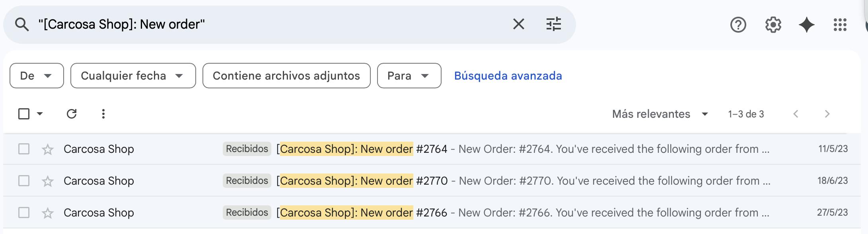This screenshot has height=234, width=868.
Task: Open the Help question mark icon
Action: [738, 25]
